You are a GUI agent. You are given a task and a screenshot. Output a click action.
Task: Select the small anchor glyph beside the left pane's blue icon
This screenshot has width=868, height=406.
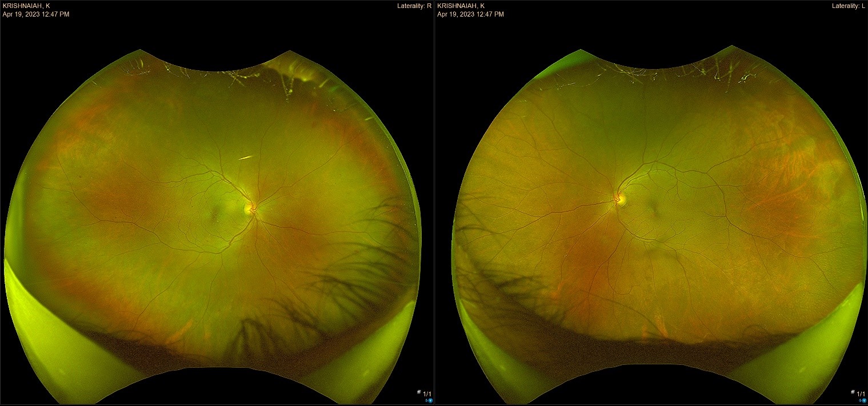coord(860,400)
